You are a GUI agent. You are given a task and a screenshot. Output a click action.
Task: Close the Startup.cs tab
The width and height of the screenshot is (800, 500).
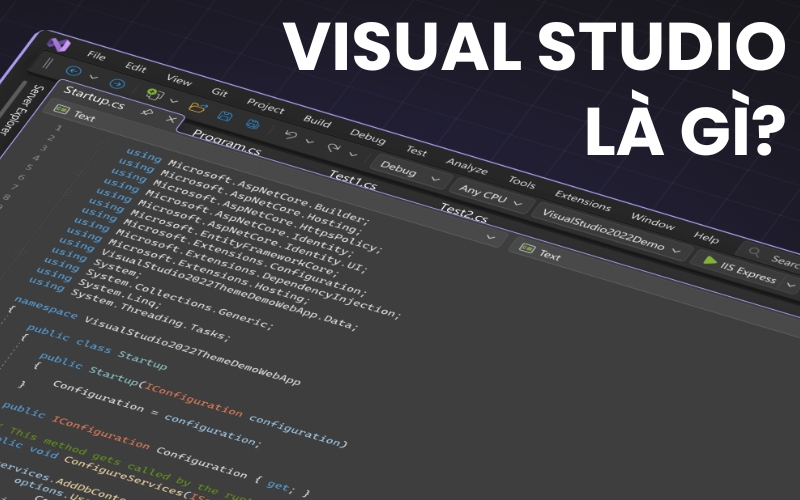pyautogui.click(x=171, y=120)
